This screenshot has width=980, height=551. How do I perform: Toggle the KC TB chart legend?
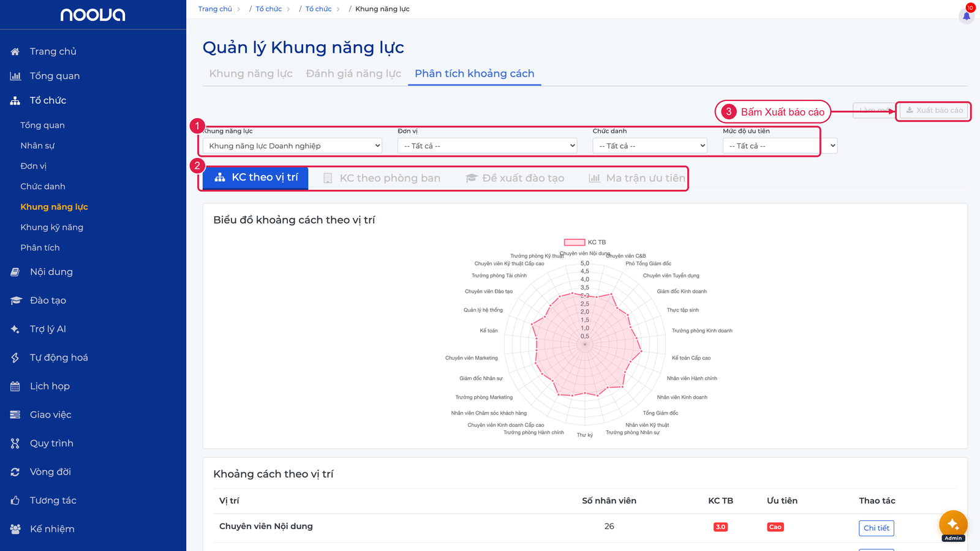click(x=584, y=242)
